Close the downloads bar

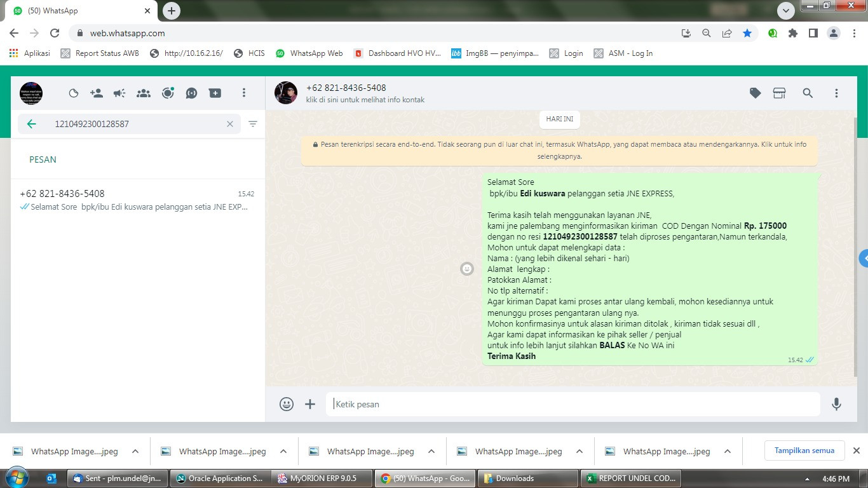(x=856, y=451)
